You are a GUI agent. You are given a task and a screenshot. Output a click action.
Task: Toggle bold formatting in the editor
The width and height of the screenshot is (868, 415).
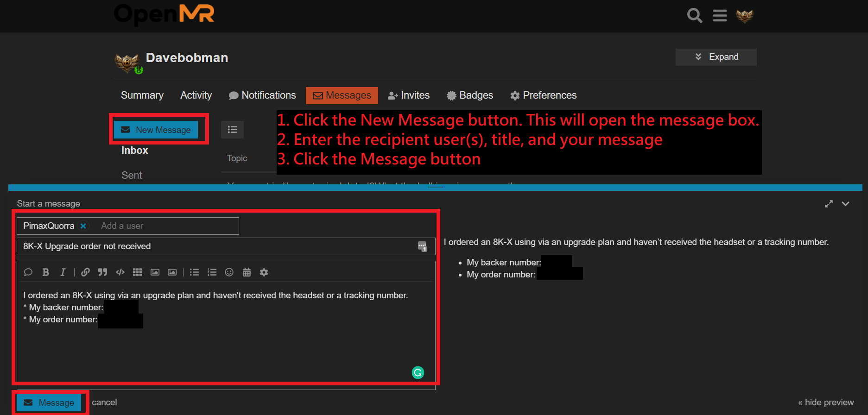[45, 272]
